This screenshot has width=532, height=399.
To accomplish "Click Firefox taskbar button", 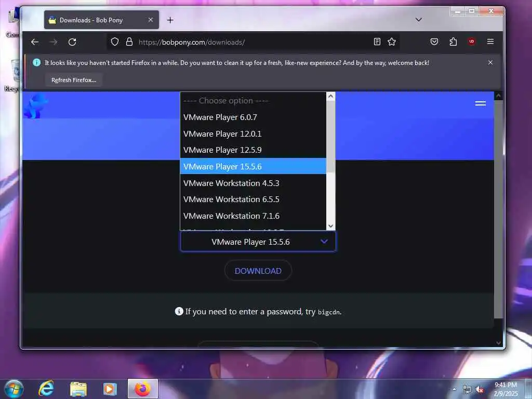I will 143,389.
